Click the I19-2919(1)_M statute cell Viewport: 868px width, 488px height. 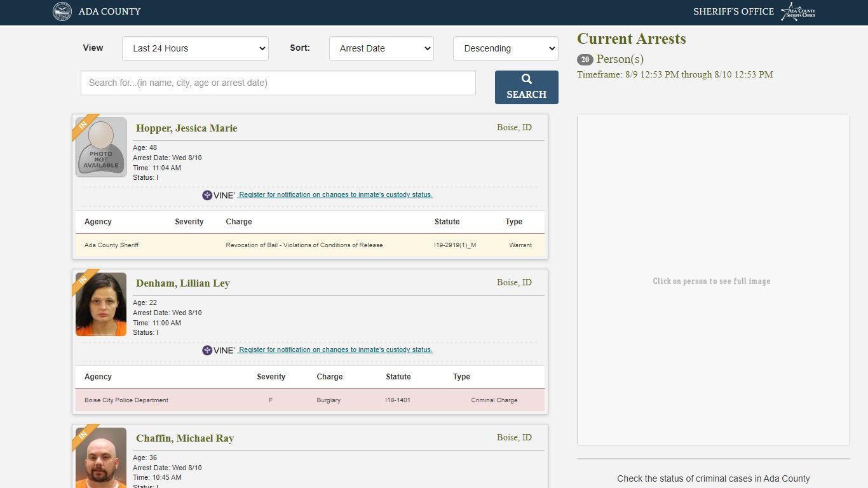[x=455, y=245]
